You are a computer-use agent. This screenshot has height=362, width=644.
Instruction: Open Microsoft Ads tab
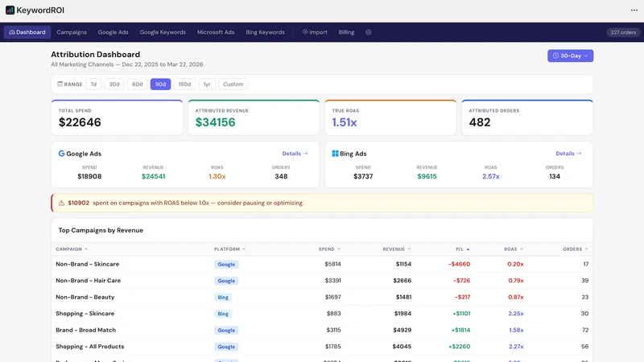[x=216, y=32]
